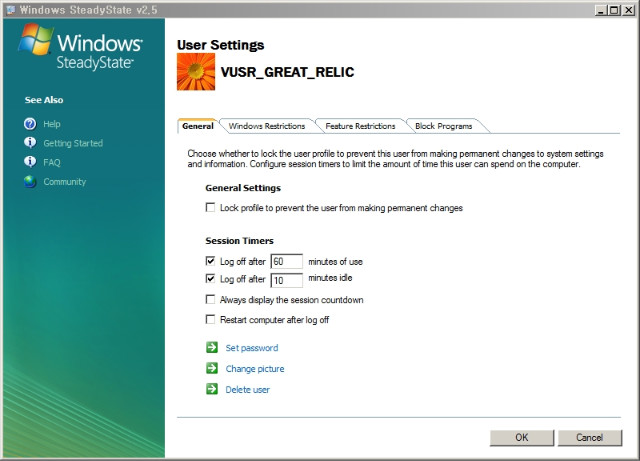Click the VUSR_GREAT_RELIC user name
This screenshot has height=461, width=640.
coord(287,72)
